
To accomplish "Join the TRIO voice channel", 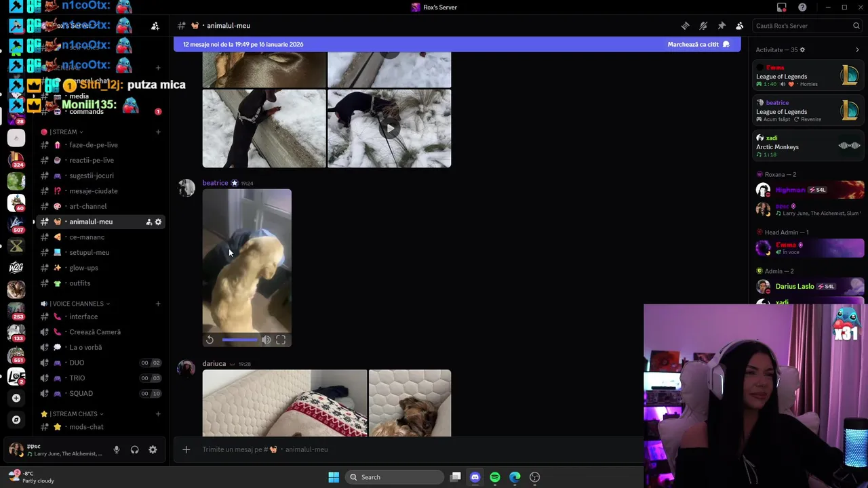I will coord(100,378).
